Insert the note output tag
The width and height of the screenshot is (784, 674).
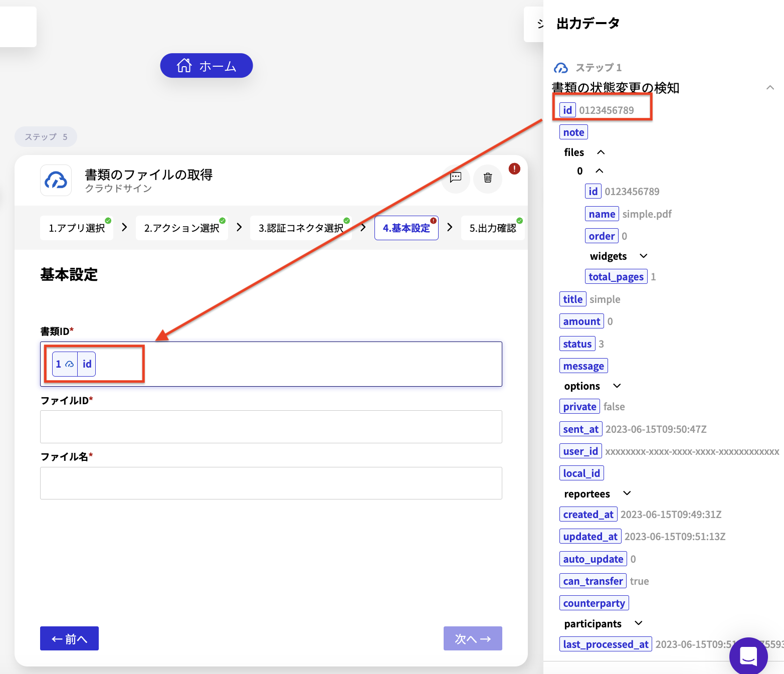coord(573,132)
